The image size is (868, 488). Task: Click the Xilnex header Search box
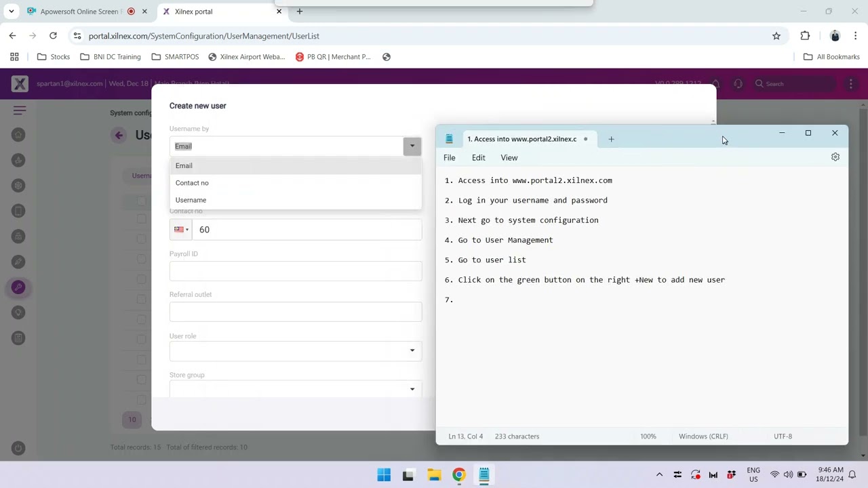click(x=793, y=84)
